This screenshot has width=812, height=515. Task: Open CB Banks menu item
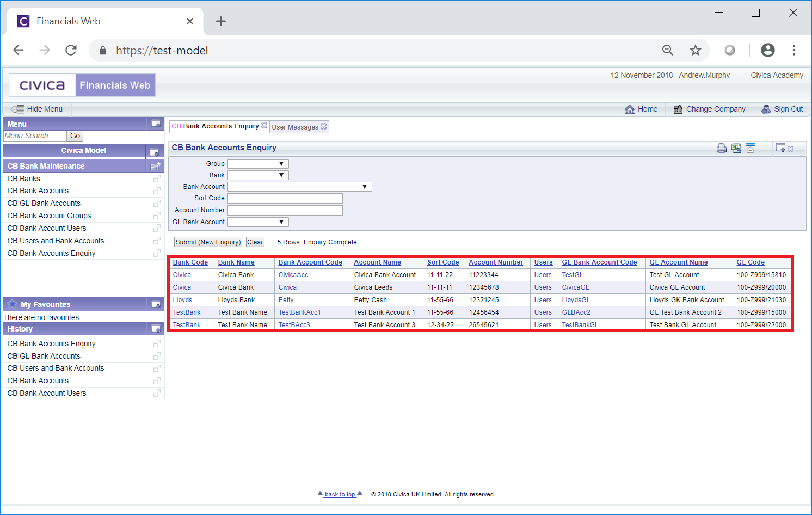24,179
